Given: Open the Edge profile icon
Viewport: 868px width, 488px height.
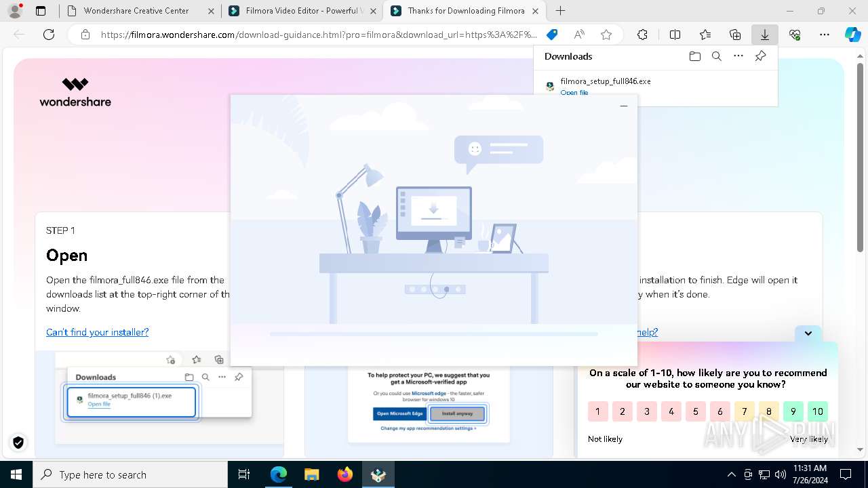Looking at the screenshot, I should 15,11.
